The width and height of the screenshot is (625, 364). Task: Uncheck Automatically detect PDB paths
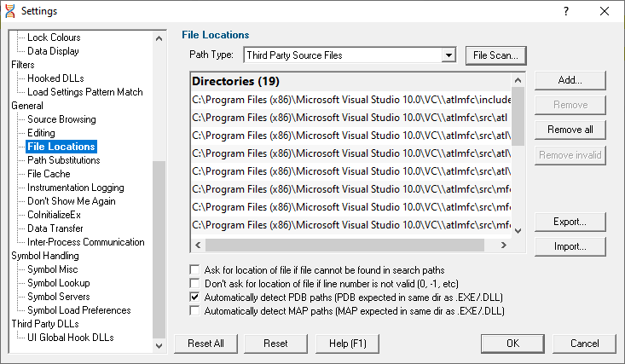(x=194, y=297)
